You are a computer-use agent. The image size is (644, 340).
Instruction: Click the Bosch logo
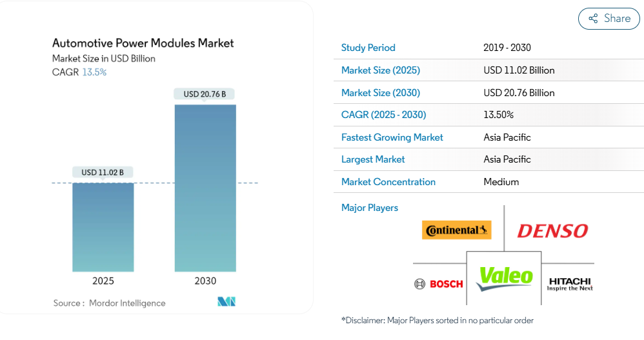[439, 284]
